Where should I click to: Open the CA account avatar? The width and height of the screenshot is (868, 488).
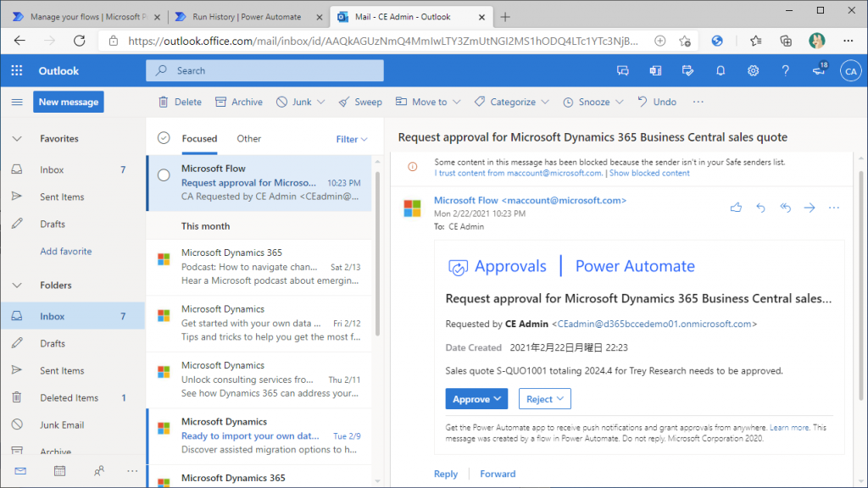click(850, 71)
